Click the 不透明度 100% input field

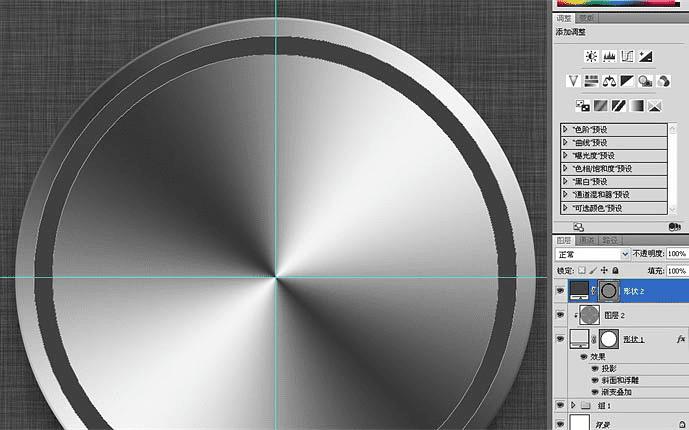coord(677,254)
